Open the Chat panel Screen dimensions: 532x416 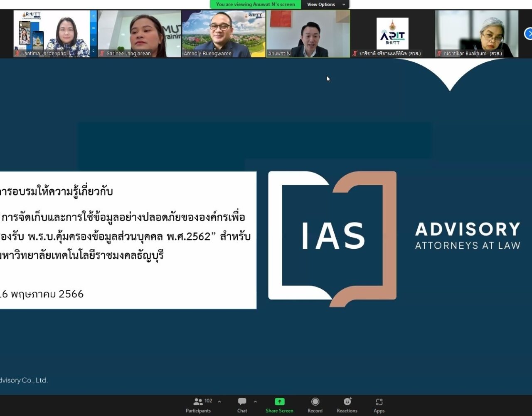coord(242,406)
